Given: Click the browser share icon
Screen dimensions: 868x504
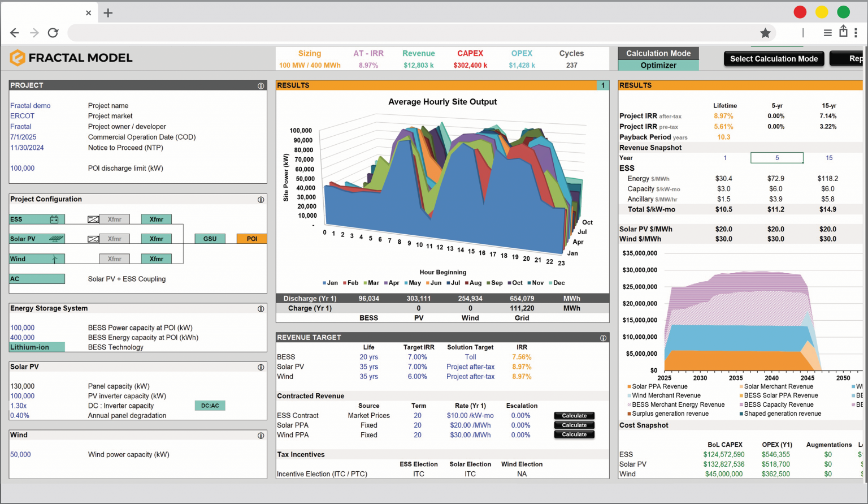Looking at the screenshot, I should (x=843, y=32).
